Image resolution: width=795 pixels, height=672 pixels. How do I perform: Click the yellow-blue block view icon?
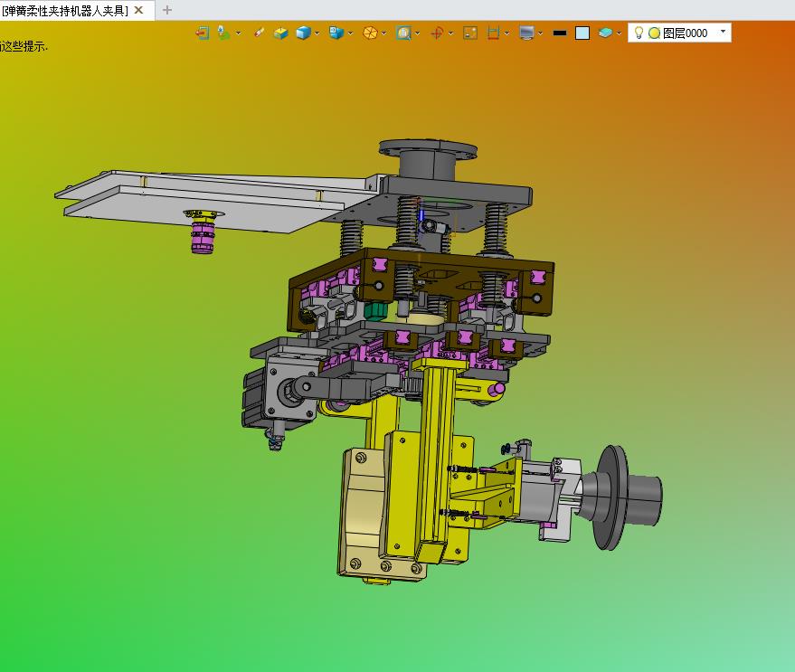point(280,33)
